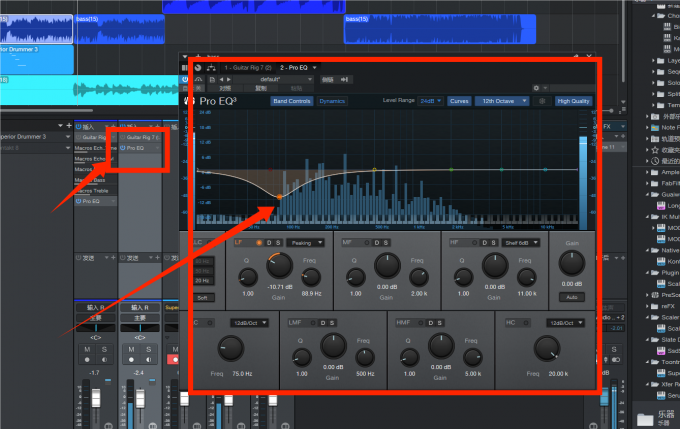Toggle the HC high-cut enable button

tap(526, 323)
